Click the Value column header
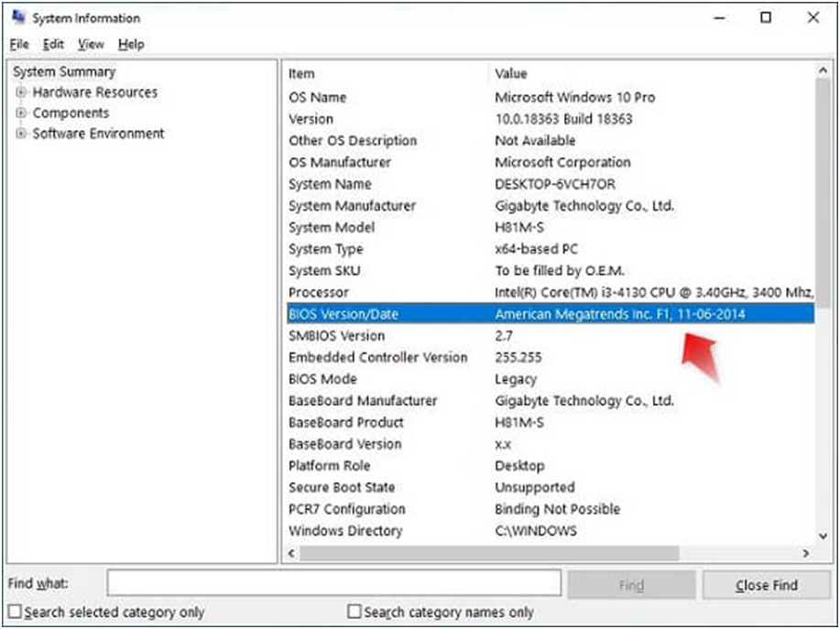 [x=511, y=74]
